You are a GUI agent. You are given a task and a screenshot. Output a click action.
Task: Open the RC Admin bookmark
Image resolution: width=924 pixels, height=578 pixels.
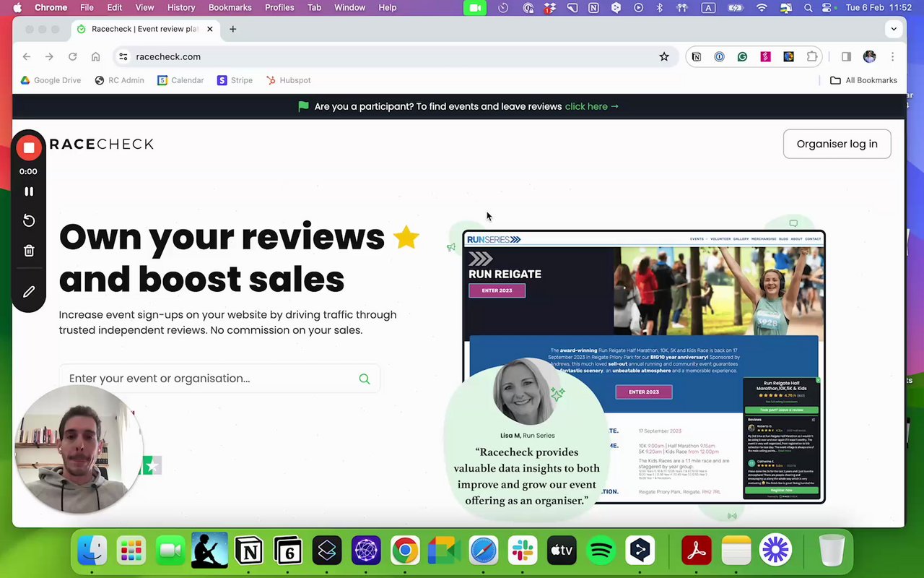(119, 80)
